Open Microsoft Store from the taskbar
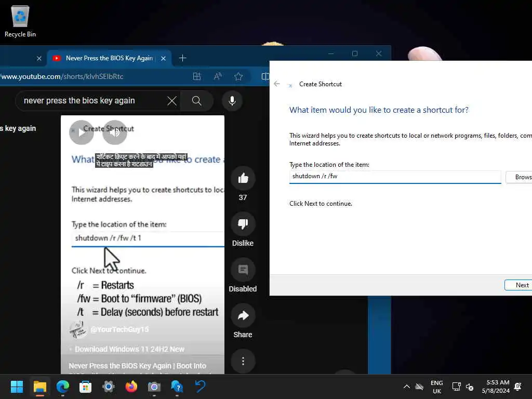The height and width of the screenshot is (399, 532). 86,387
